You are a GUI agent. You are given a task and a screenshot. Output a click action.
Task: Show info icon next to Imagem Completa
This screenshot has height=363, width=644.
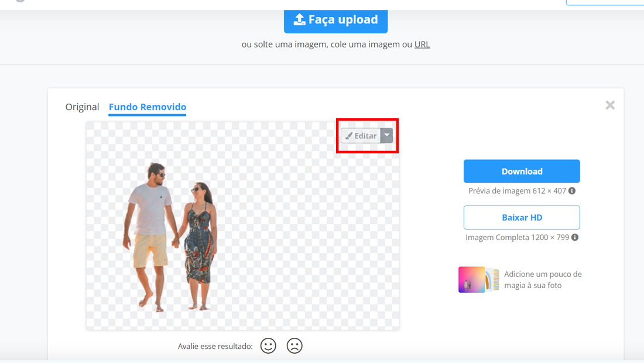575,237
